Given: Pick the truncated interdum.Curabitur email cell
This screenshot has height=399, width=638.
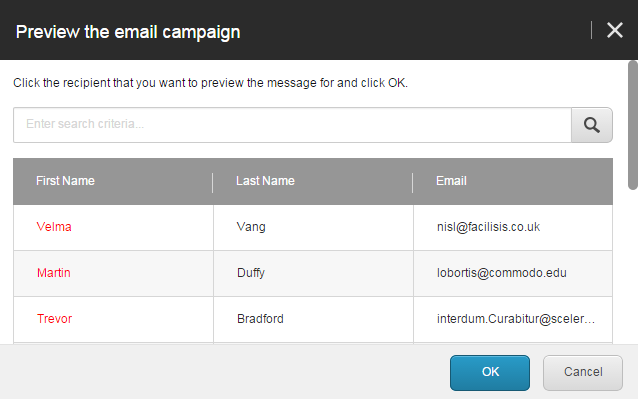Looking at the screenshot, I should click(x=513, y=319).
